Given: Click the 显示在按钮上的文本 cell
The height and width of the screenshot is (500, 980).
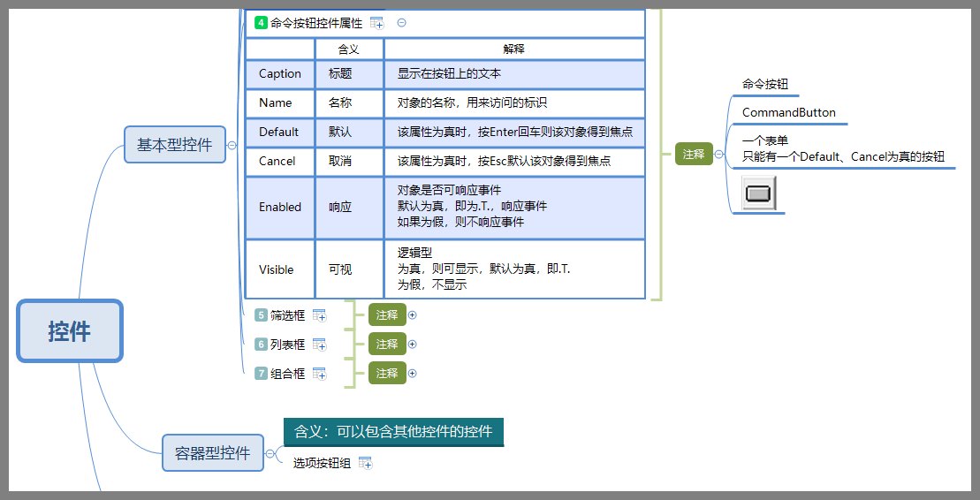Looking at the screenshot, I should [x=514, y=73].
